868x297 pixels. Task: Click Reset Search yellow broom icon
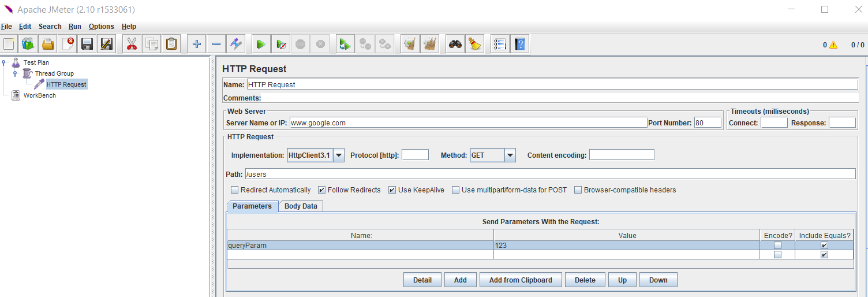click(475, 44)
